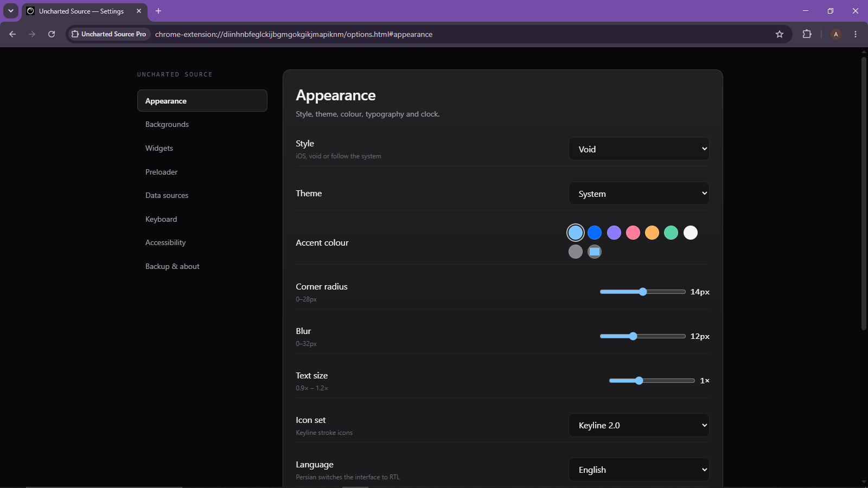Open the custom accent colour picker
Image resolution: width=868 pixels, height=488 pixels.
(595, 252)
